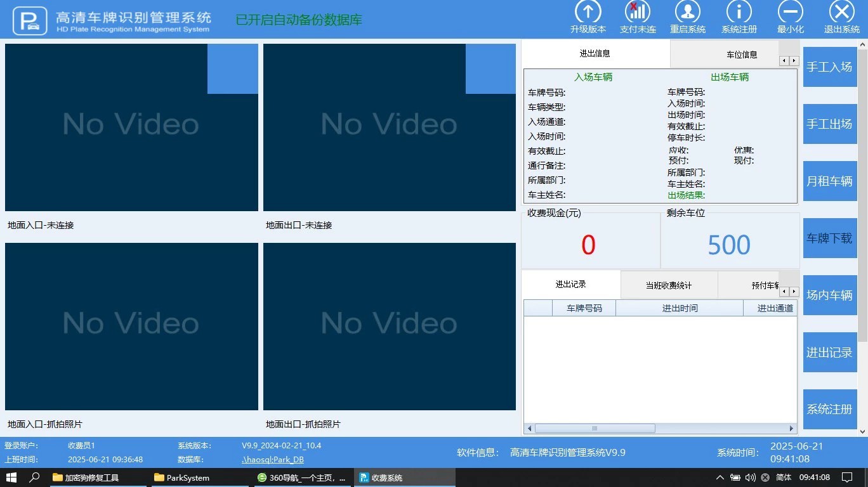
Task: Click the 收费员1 account name
Action: pyautogui.click(x=82, y=446)
